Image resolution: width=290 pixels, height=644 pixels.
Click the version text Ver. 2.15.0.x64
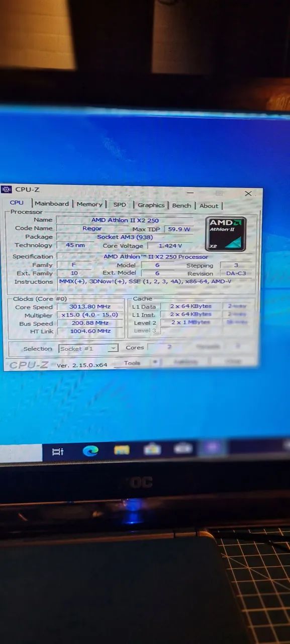(x=82, y=365)
